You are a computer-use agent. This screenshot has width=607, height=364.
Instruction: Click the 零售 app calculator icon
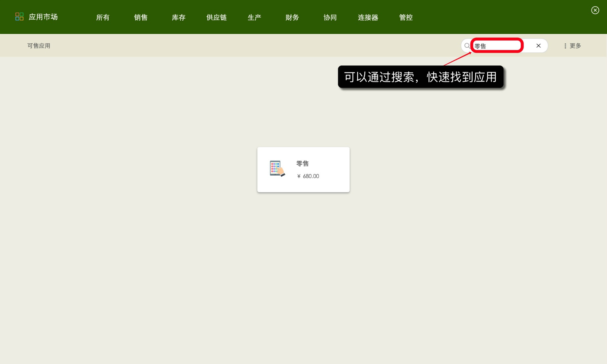[277, 169]
